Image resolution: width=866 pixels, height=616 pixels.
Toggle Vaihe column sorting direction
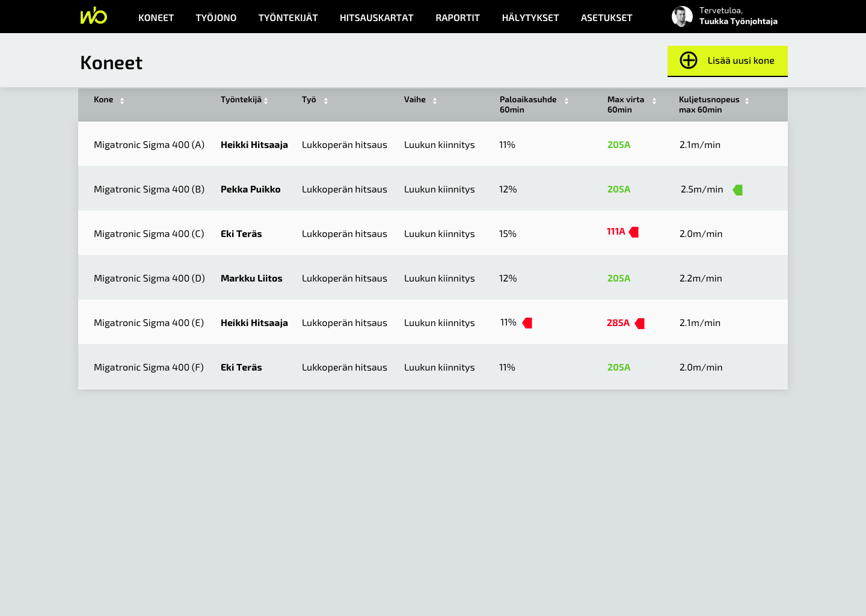point(435,100)
